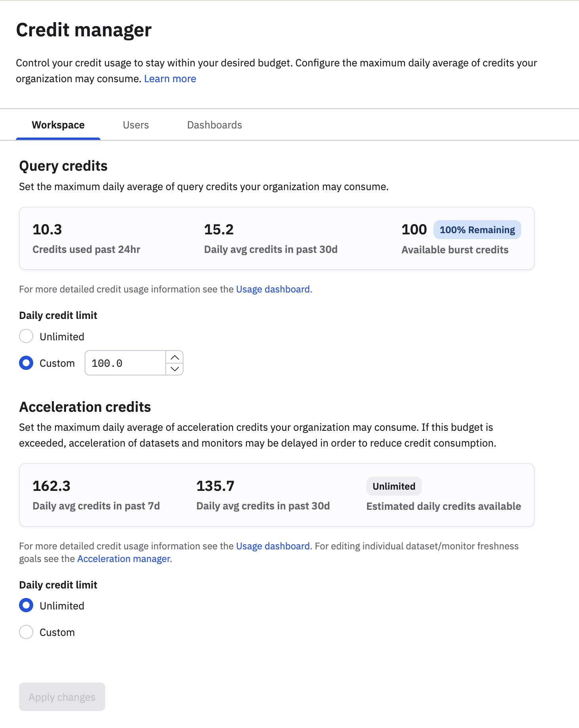Select Custom for query daily credit limit

[26, 363]
